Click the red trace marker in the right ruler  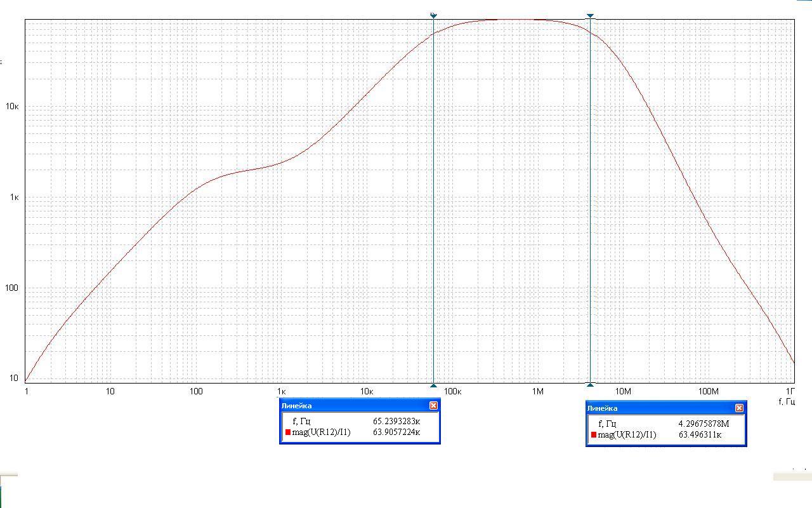[594, 435]
